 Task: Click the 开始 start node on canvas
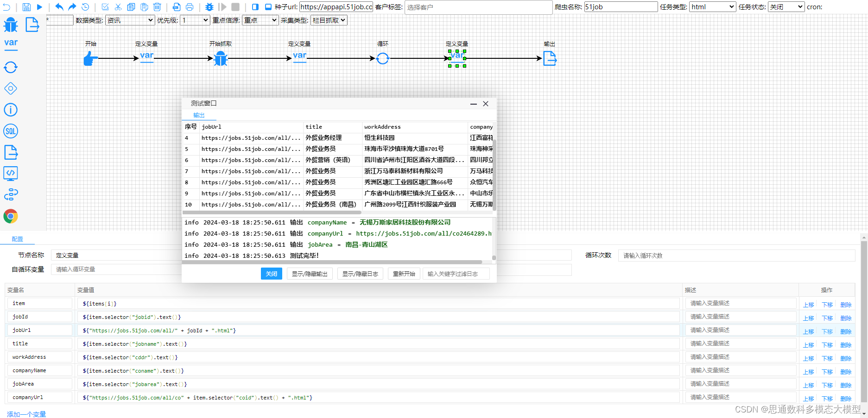point(91,58)
